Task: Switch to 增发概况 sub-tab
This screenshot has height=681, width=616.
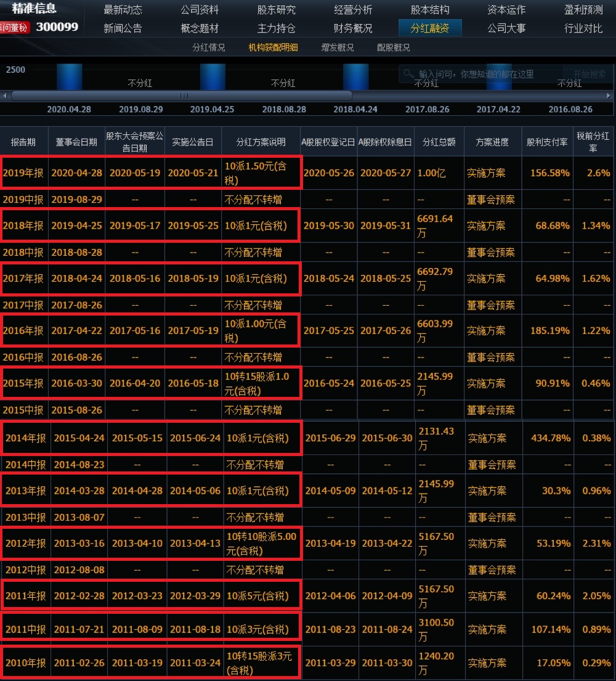Action: pos(338,47)
